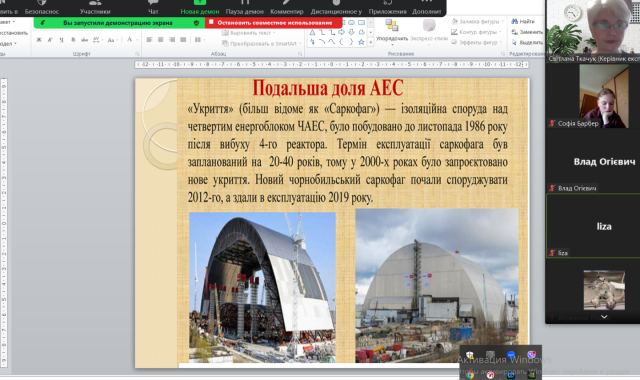Select the left brace shape
This screenshot has width=640, height=380.
click(342, 42)
